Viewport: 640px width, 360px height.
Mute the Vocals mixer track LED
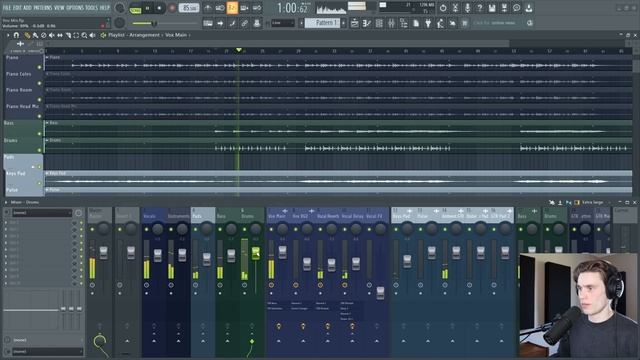tap(147, 229)
